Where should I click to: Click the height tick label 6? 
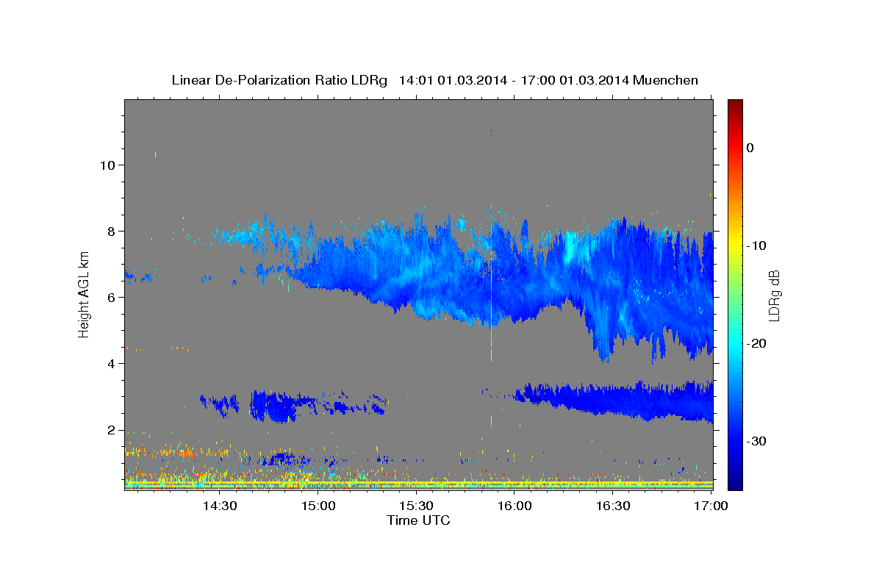click(x=112, y=297)
